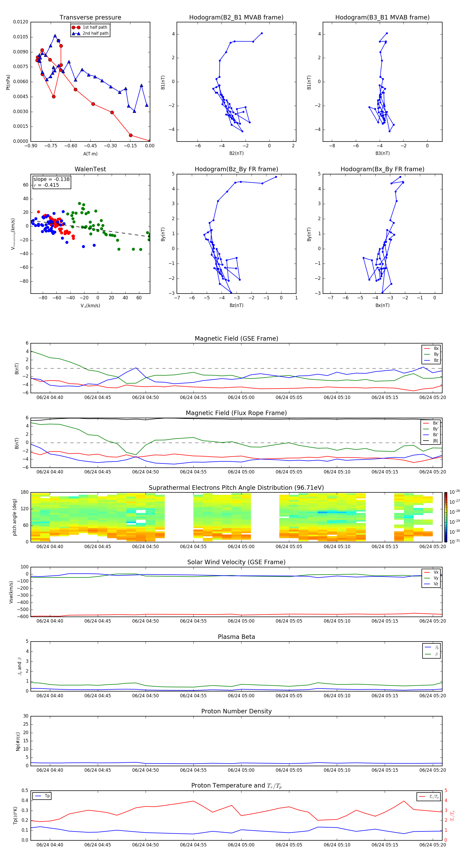Click the 'B3(nT)' x-axis label
Viewport: 473px width, 868px height.
point(382,153)
